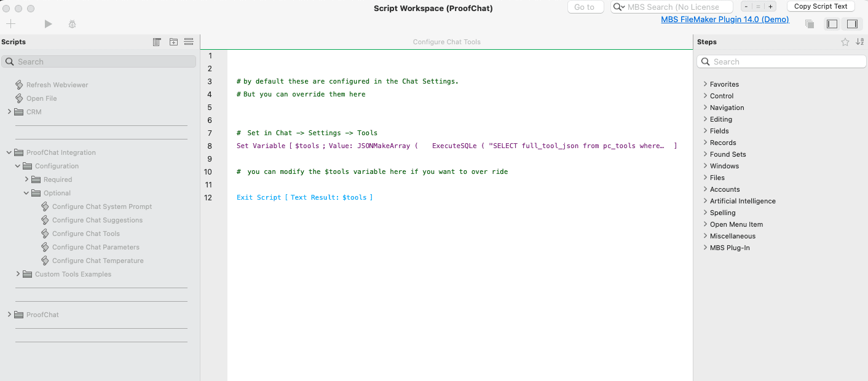The width and height of the screenshot is (868, 381).
Task: Toggle favorite steps with the star icon
Action: [845, 41]
